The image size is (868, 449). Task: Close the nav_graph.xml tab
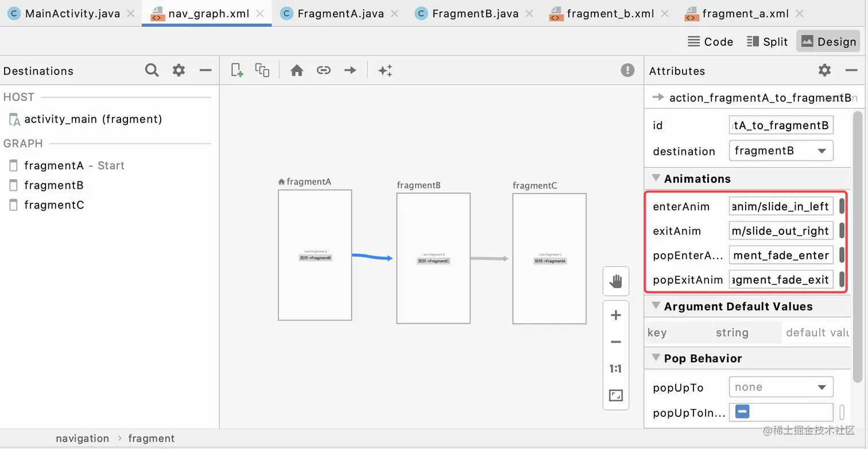261,14
